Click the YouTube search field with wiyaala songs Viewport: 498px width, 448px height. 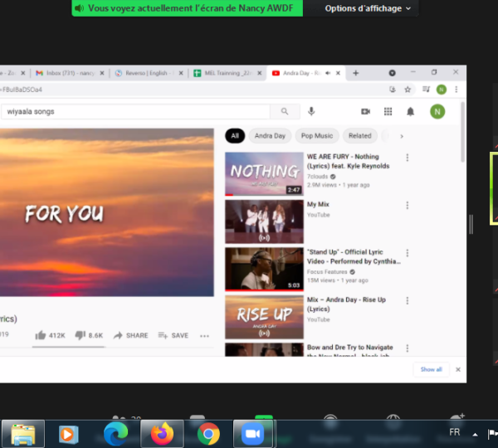click(135, 112)
